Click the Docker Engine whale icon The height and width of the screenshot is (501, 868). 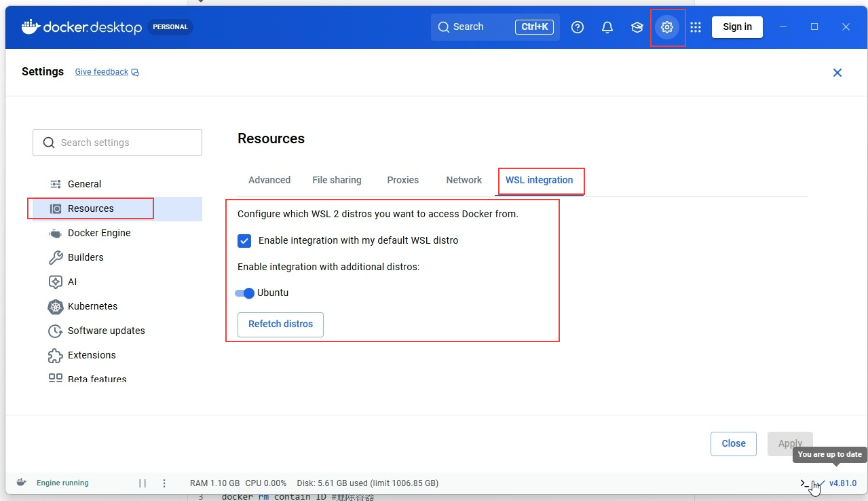[56, 233]
